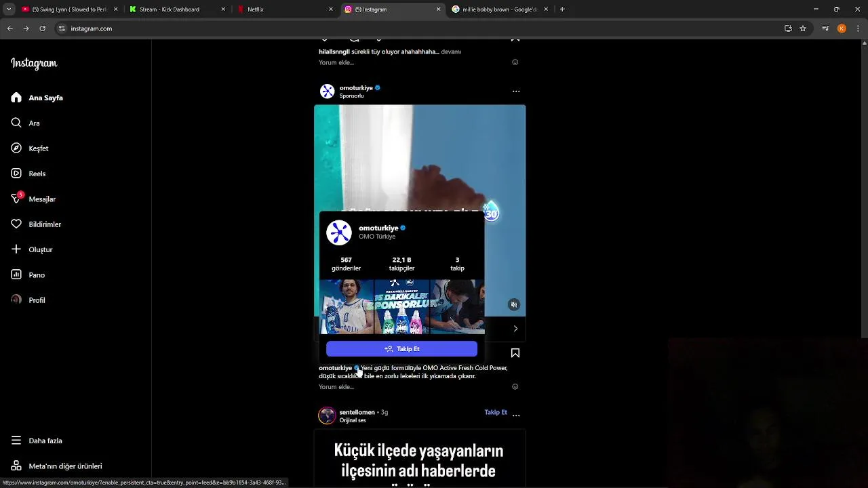
Task: Open the Reels section
Action: [x=28, y=174]
